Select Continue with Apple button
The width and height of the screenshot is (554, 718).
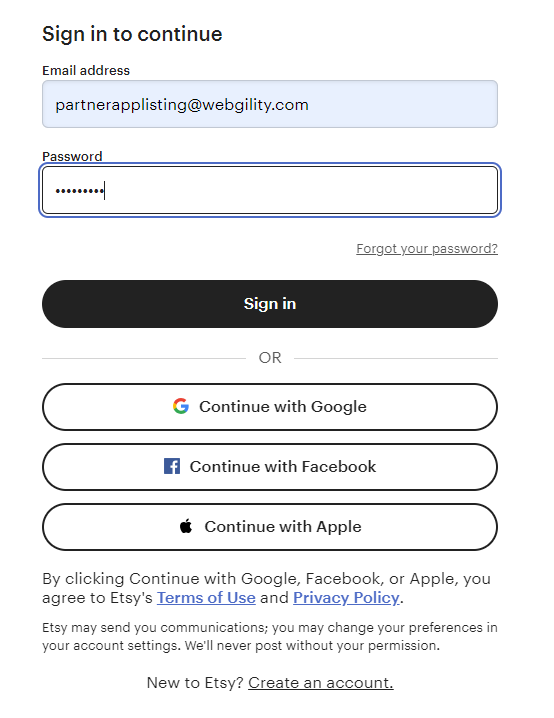270,527
